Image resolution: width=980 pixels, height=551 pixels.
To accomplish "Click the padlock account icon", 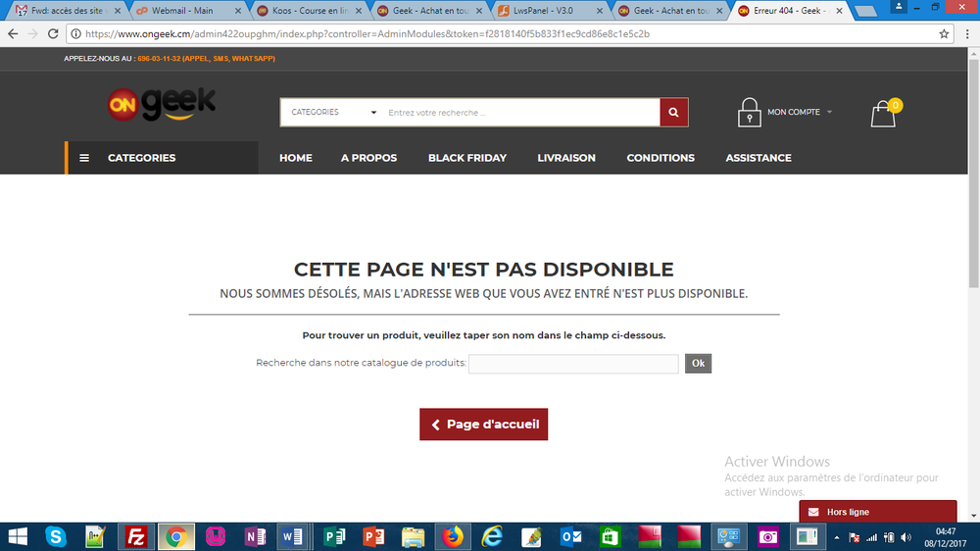I will tap(749, 113).
